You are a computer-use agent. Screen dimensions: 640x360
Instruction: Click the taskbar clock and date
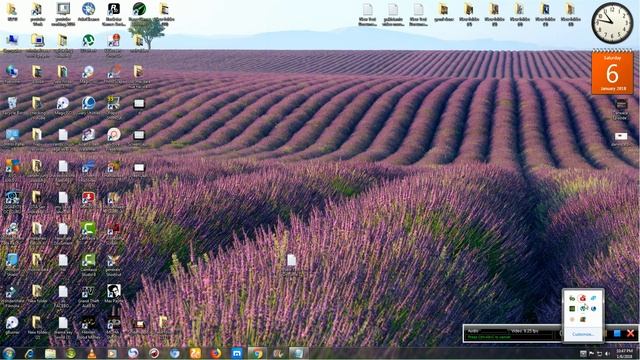[x=624, y=353]
